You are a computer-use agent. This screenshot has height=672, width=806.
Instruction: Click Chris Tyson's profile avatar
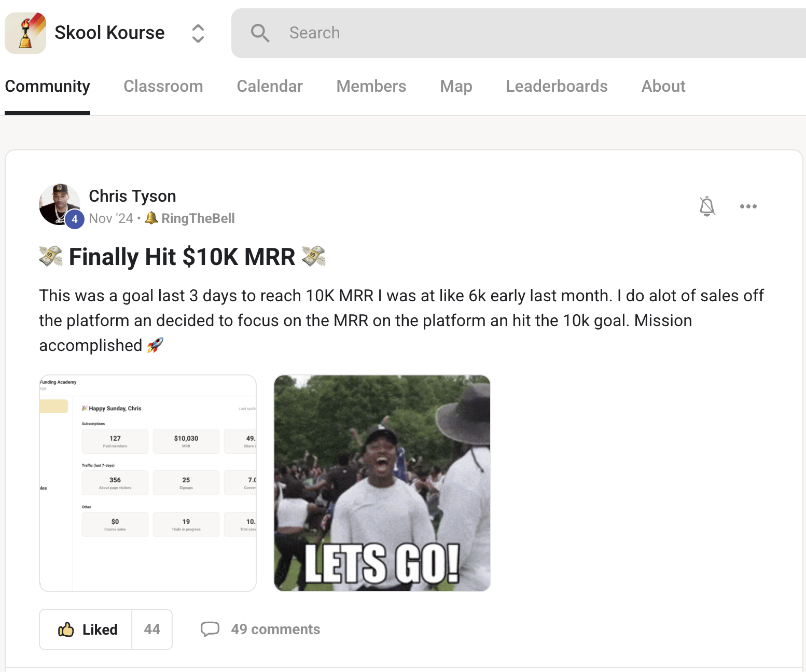tap(59, 204)
